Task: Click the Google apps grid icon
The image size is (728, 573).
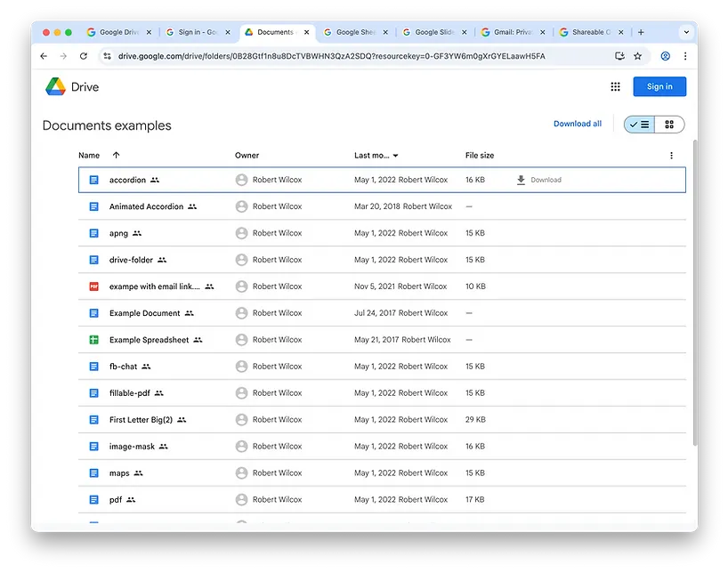Action: (x=615, y=86)
